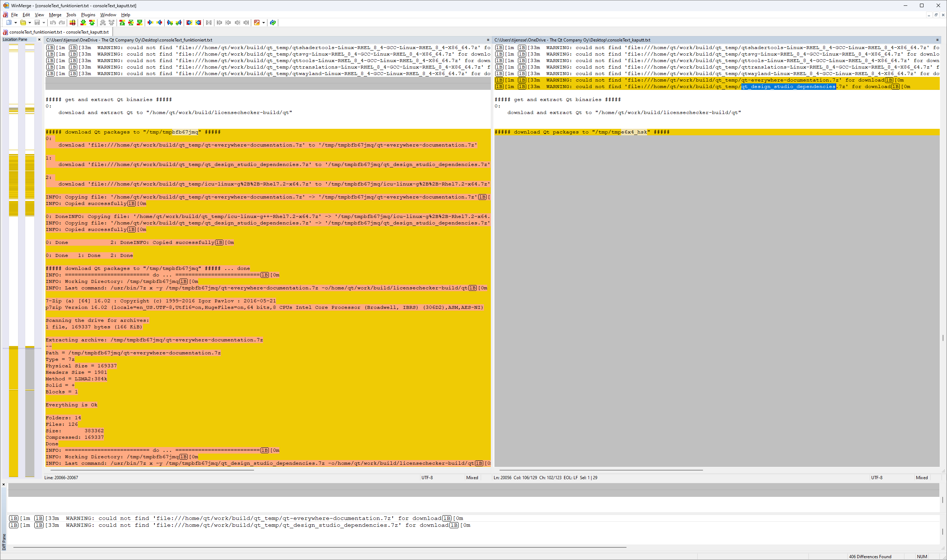Screen dimensions: 947x560
Task: Click Diff Pane horizontal scrollbar
Action: point(320,547)
